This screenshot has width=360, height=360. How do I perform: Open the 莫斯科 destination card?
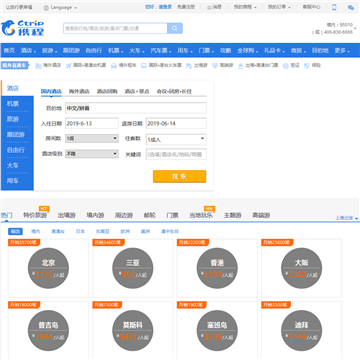133,330
